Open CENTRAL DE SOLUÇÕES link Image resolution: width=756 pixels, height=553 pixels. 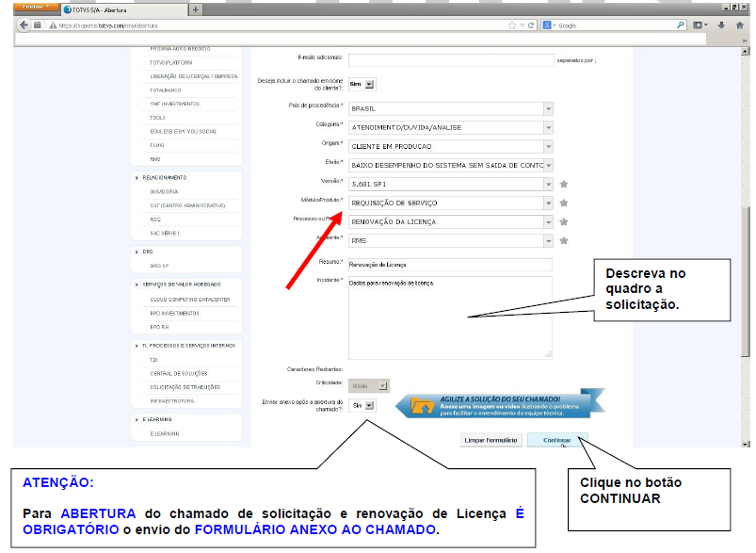[179, 373]
